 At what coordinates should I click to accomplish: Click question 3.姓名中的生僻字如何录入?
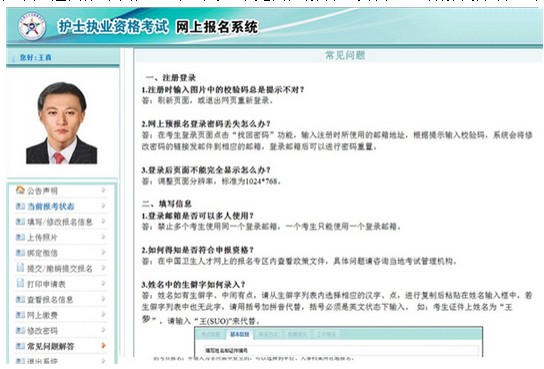pos(193,284)
